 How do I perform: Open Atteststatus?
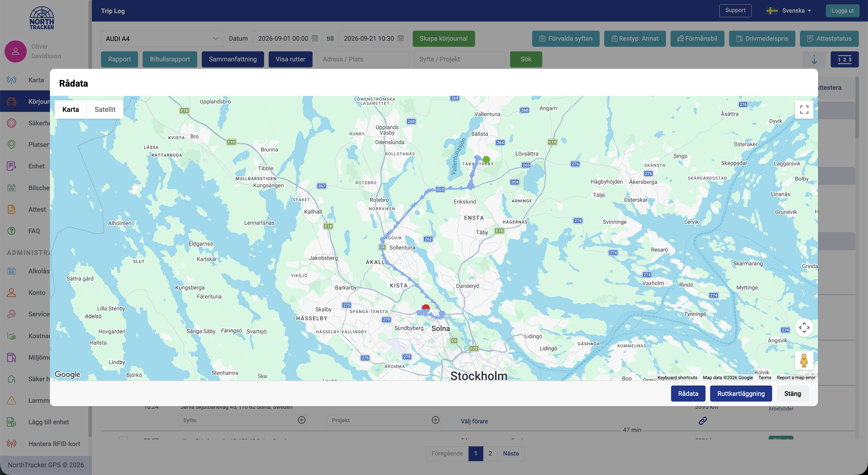click(x=829, y=39)
